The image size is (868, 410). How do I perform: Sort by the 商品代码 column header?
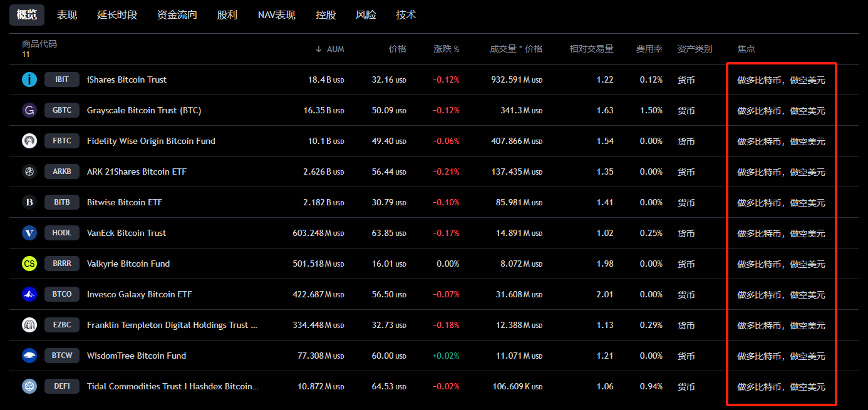click(x=39, y=44)
